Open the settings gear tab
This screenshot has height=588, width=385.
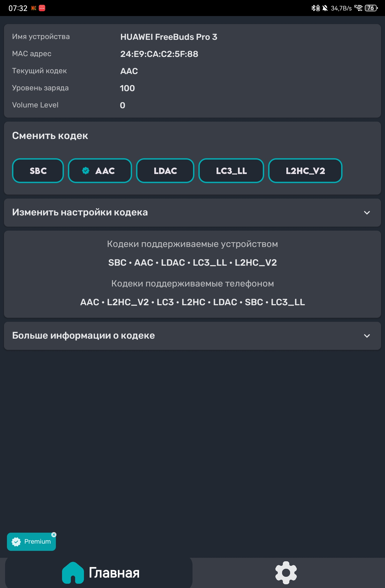coord(286,572)
